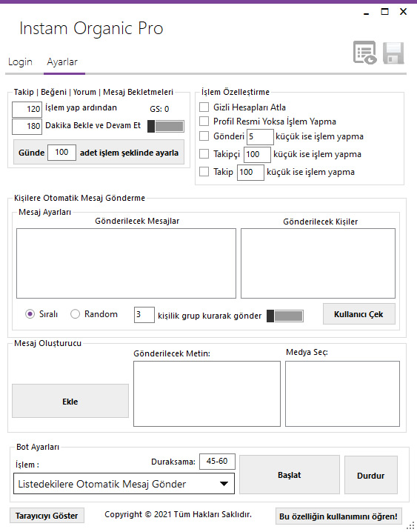
Task: Click the Duraksama 45-60 field
Action: point(217,462)
